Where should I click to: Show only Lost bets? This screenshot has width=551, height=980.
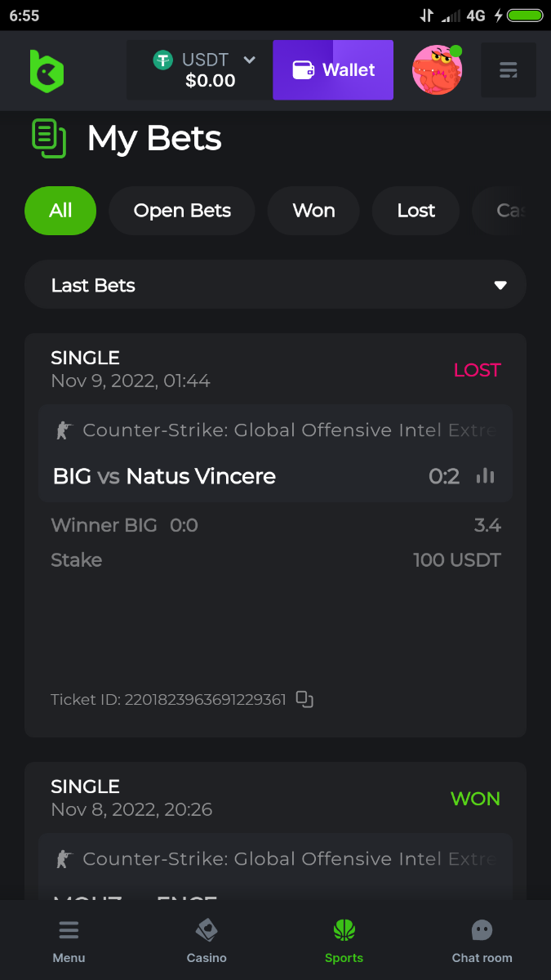coord(416,211)
